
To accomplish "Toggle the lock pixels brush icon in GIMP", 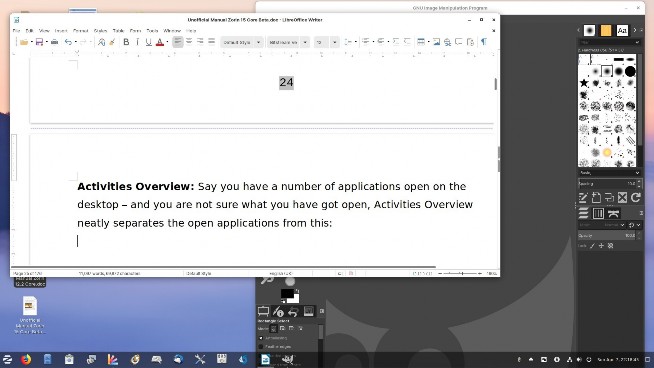I will (x=592, y=246).
